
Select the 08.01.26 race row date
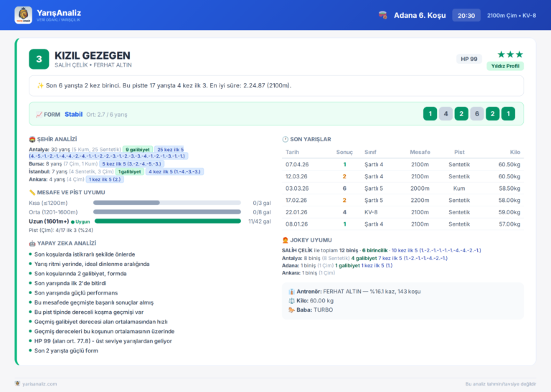(296, 224)
